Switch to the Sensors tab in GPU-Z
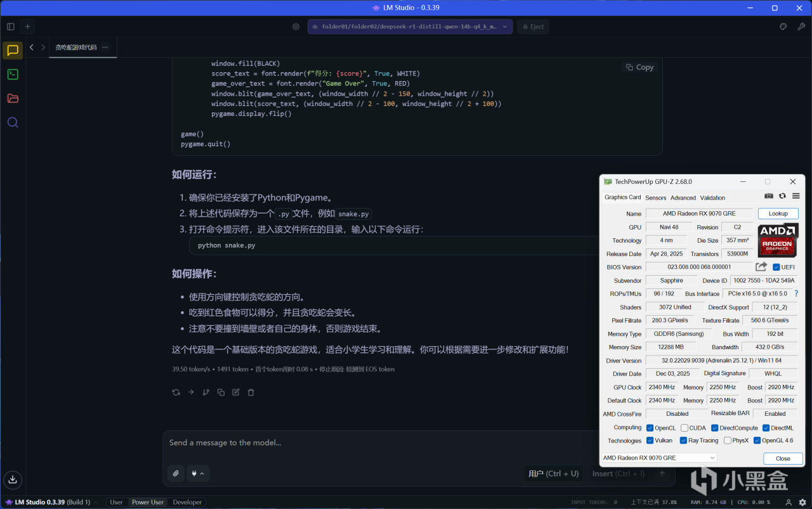Image resolution: width=812 pixels, height=509 pixels. tap(656, 198)
